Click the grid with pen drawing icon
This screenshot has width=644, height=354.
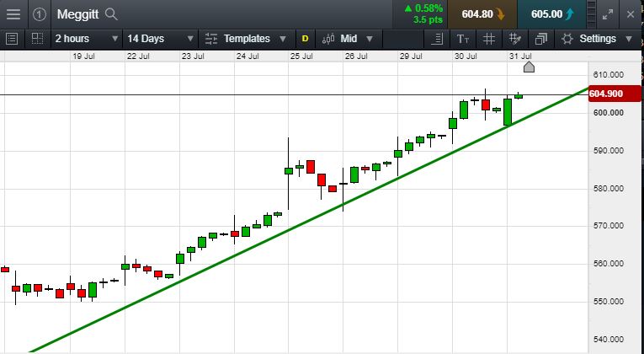coord(515,39)
